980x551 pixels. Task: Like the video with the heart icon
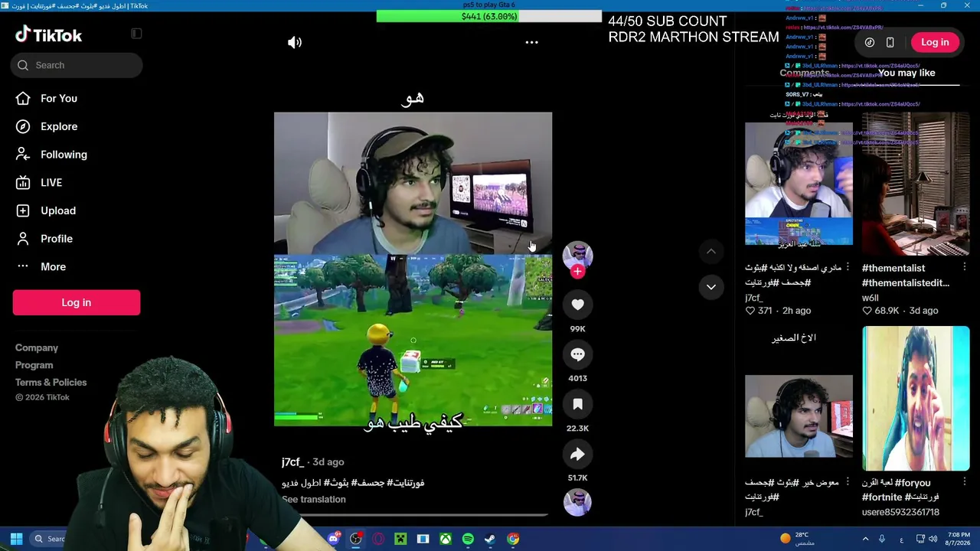tap(577, 305)
